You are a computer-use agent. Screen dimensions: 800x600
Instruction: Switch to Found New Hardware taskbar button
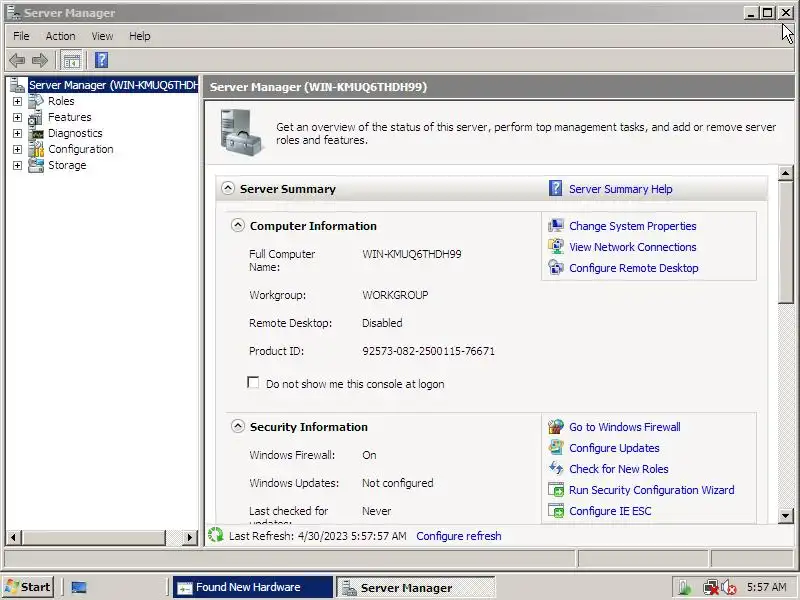tap(253, 587)
